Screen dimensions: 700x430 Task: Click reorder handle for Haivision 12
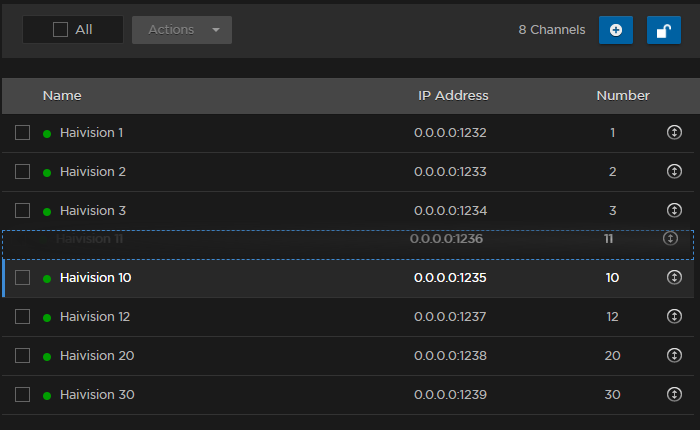[x=674, y=316]
